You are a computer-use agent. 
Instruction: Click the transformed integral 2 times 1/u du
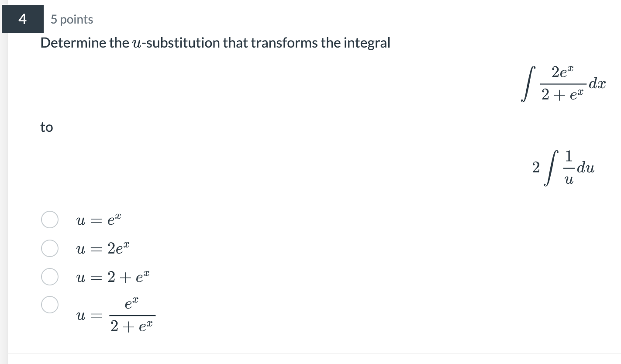coord(564,167)
